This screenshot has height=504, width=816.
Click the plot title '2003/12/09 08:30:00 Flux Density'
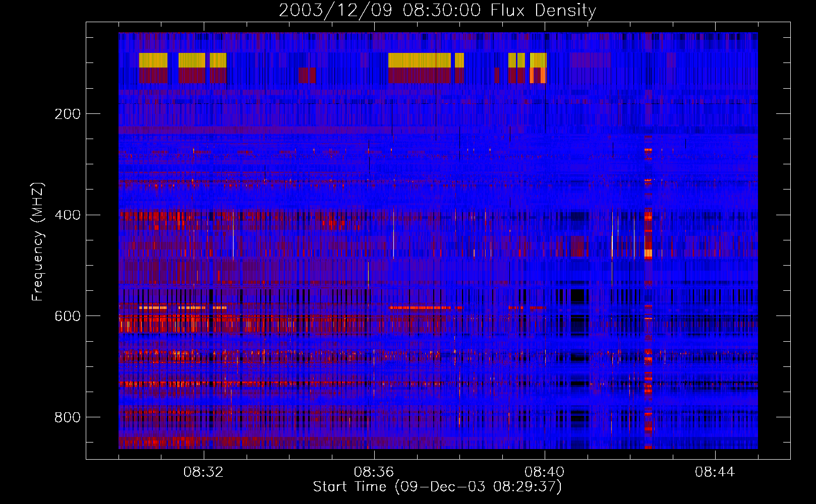tap(438, 10)
